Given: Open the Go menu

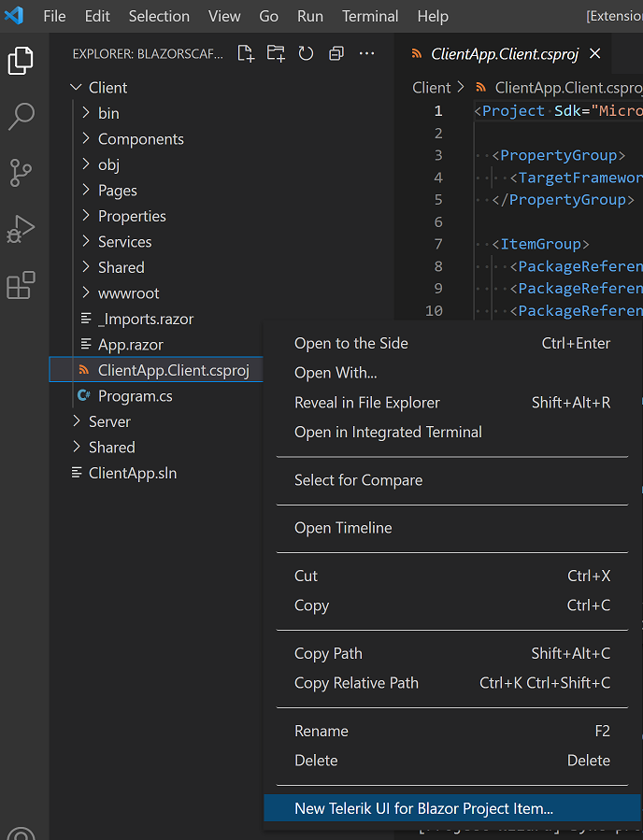Looking at the screenshot, I should (268, 16).
